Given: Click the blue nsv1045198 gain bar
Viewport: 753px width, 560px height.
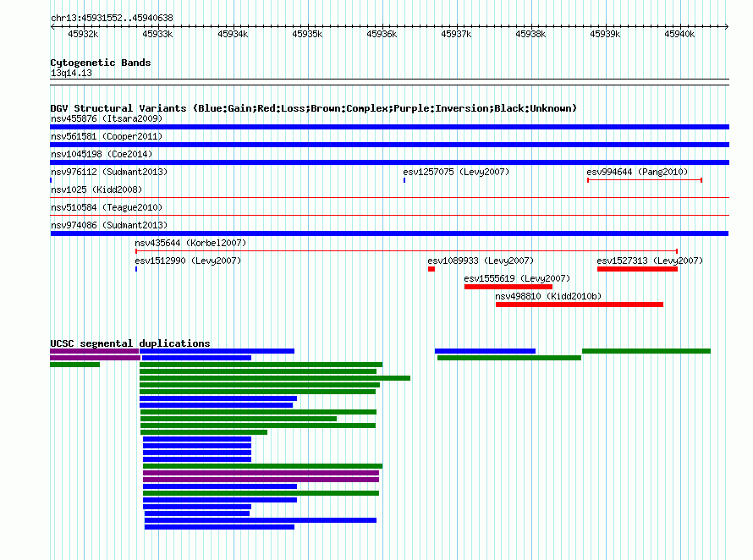Looking at the screenshot, I should [389, 162].
